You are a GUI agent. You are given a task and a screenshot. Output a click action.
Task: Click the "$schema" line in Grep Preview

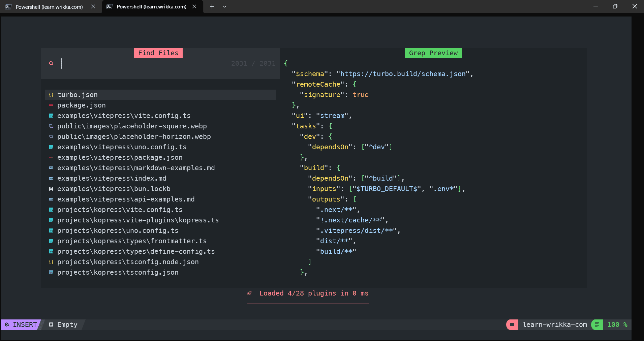[382, 74]
